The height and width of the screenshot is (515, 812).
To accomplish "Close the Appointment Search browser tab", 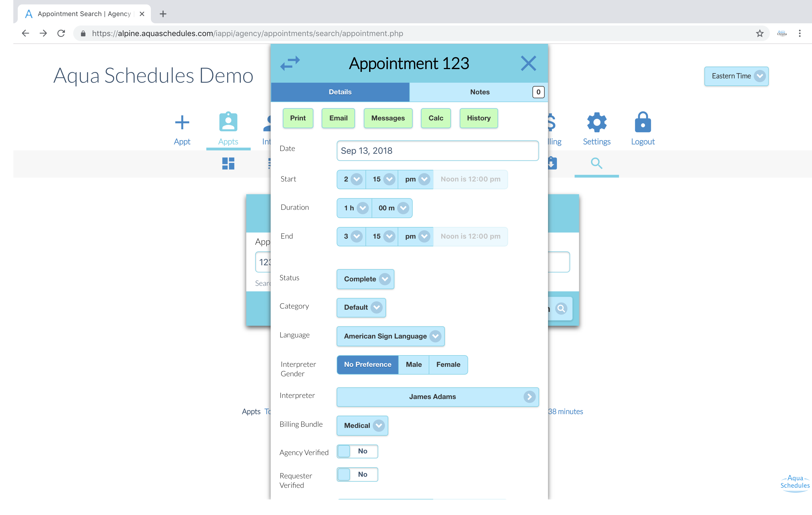I will tap(142, 14).
